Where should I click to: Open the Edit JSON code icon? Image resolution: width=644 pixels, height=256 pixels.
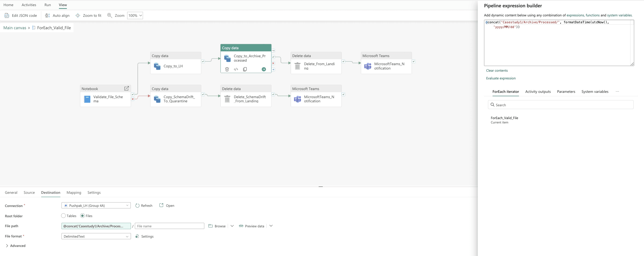tap(7, 16)
